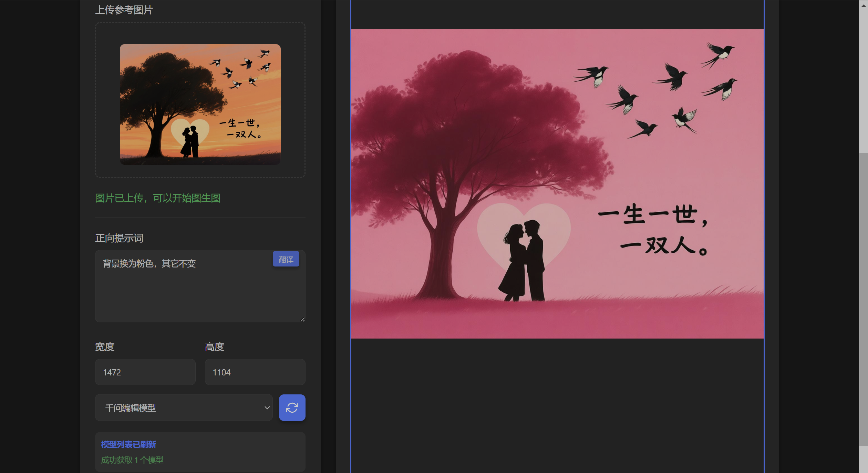Screen dimensions: 868x473
Task: Click the 成功获取 1 个模型 text
Action: (x=132, y=460)
